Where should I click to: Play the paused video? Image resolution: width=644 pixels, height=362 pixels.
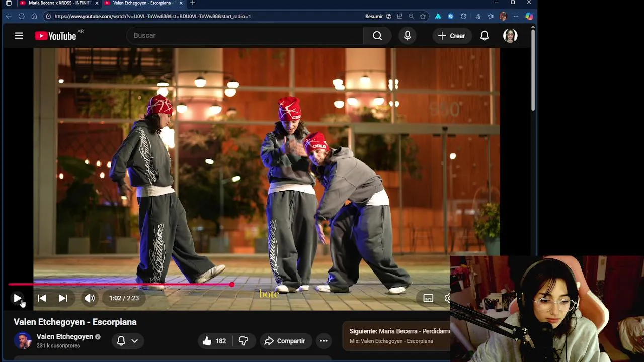click(x=18, y=298)
